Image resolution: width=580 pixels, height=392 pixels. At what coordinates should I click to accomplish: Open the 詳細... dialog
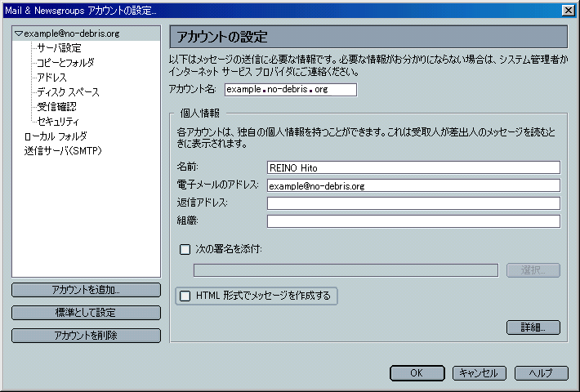click(533, 327)
